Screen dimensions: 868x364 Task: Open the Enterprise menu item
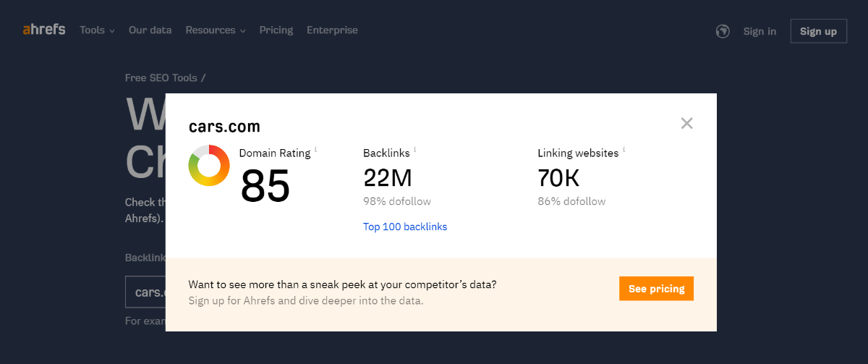pyautogui.click(x=332, y=30)
